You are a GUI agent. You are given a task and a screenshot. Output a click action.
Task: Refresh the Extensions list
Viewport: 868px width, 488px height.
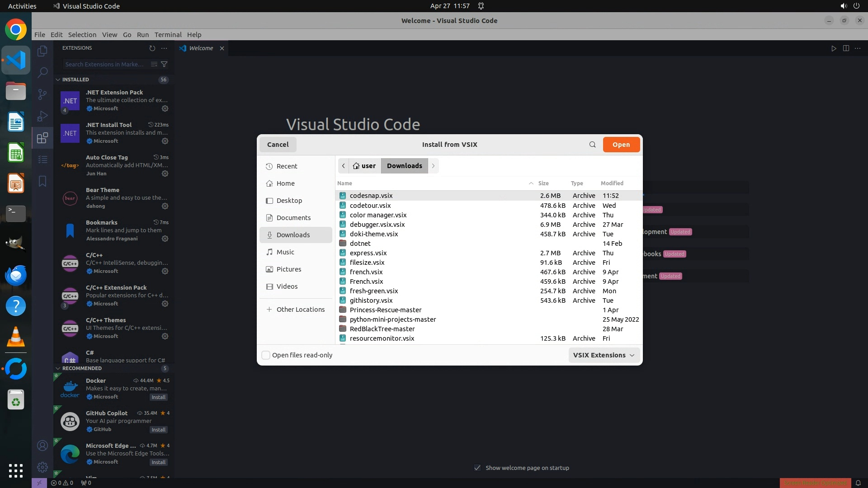pyautogui.click(x=152, y=48)
